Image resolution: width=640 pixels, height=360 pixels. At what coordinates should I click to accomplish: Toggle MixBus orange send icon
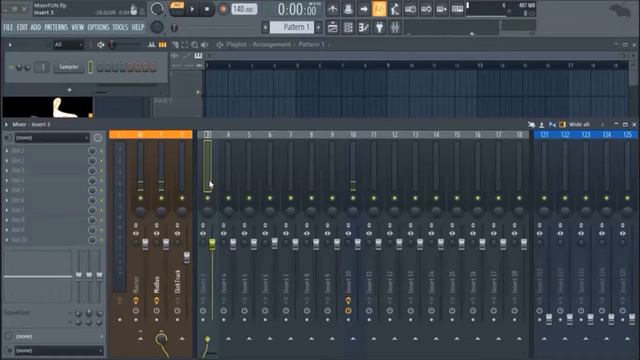click(x=156, y=300)
